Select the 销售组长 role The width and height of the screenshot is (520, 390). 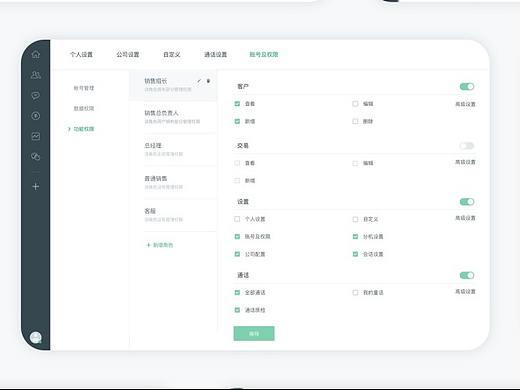tap(173, 85)
